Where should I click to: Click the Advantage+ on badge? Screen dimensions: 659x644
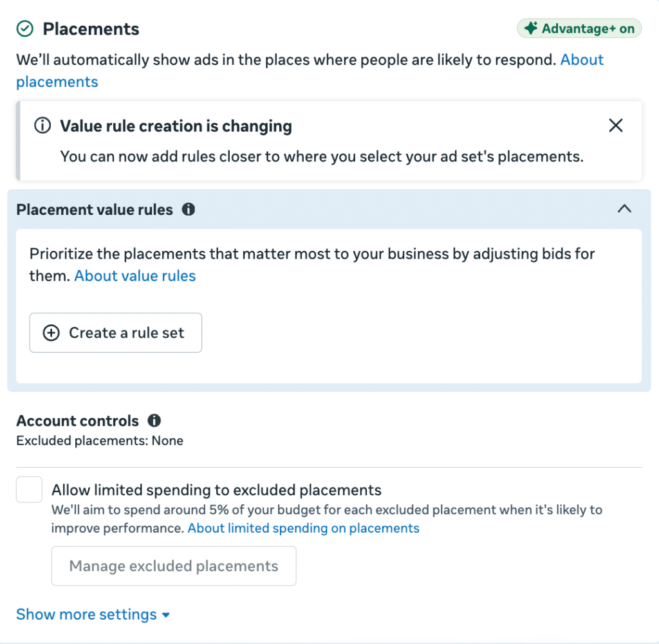coord(579,28)
